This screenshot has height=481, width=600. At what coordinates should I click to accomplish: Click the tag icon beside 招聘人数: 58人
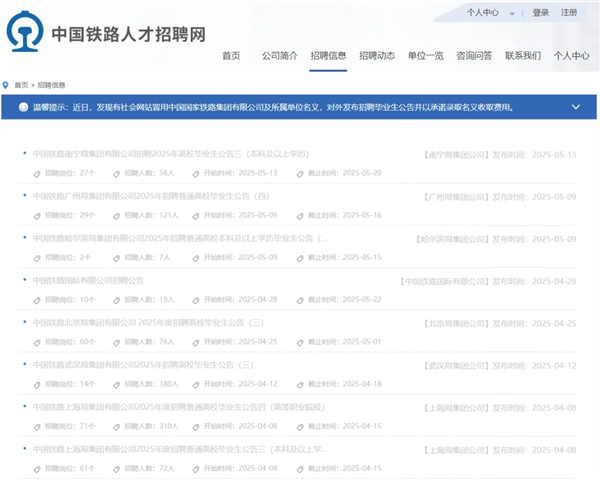(116, 174)
